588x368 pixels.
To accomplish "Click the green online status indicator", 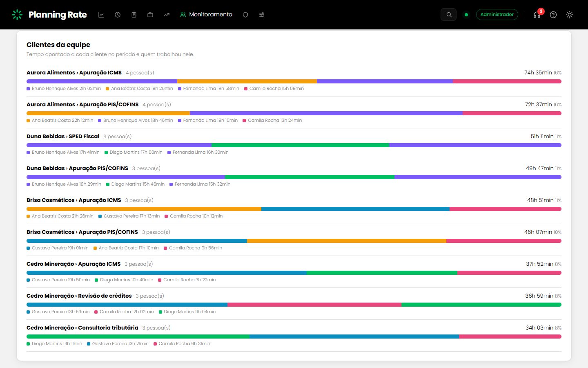I will click(x=466, y=15).
